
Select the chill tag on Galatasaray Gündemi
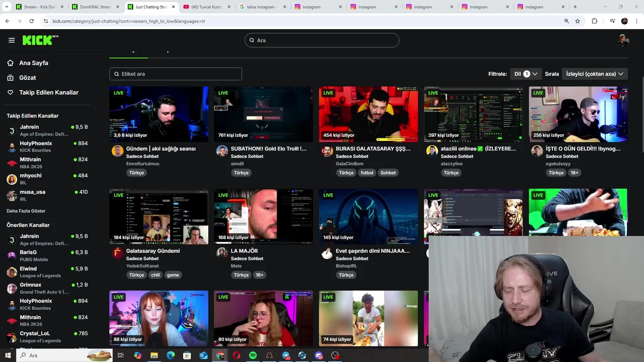(155, 275)
